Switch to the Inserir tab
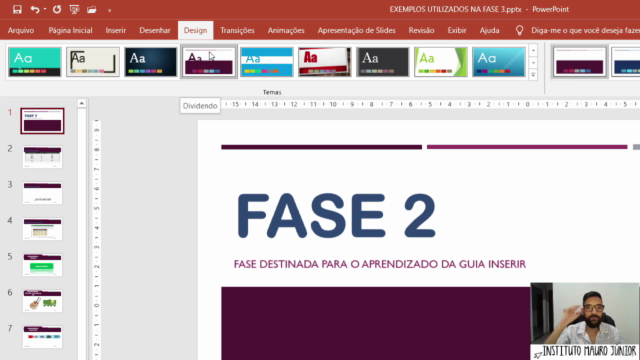Screen dimensions: 640x360 (116, 30)
